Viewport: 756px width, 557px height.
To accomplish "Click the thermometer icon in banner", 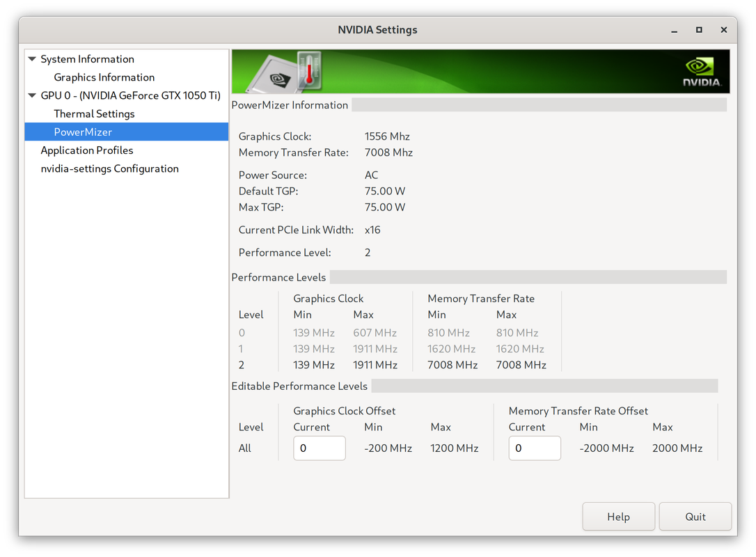I will (309, 70).
